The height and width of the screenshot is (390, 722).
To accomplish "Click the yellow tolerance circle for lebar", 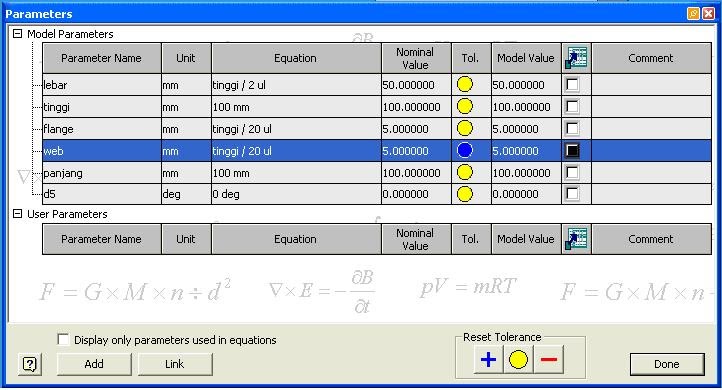I will (465, 84).
